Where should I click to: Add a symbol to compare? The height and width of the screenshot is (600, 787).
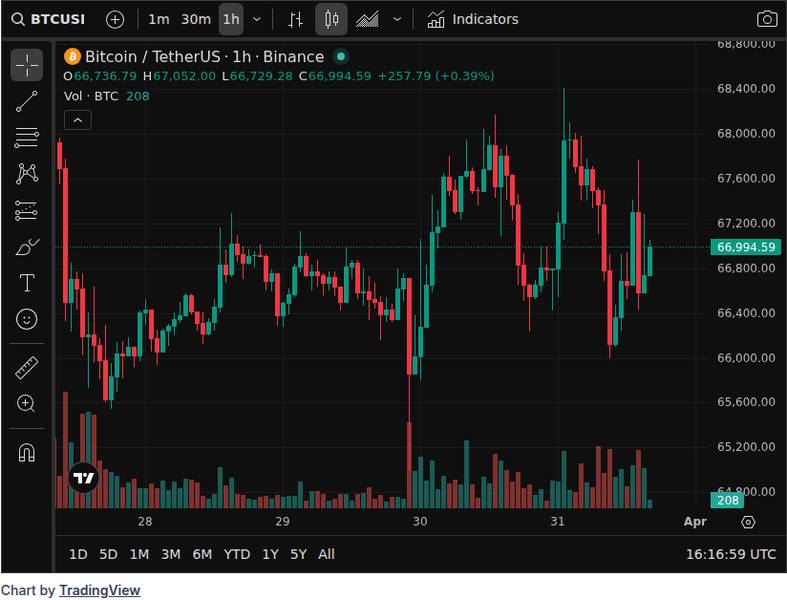coord(115,20)
